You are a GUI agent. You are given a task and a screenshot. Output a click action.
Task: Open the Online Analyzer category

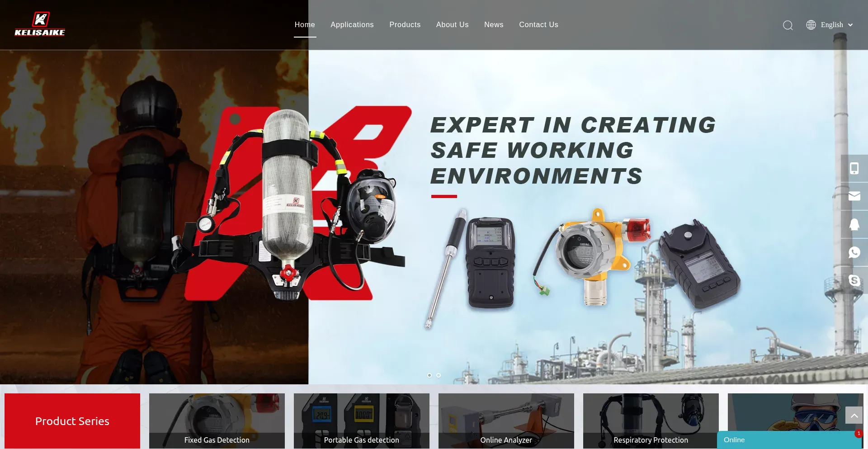pyautogui.click(x=506, y=421)
